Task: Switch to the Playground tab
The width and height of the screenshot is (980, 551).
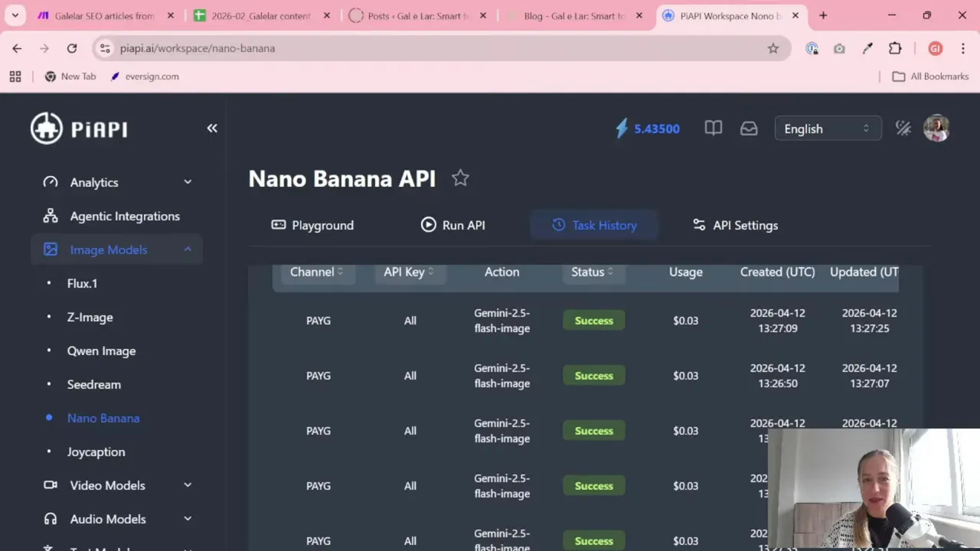Action: pyautogui.click(x=312, y=225)
